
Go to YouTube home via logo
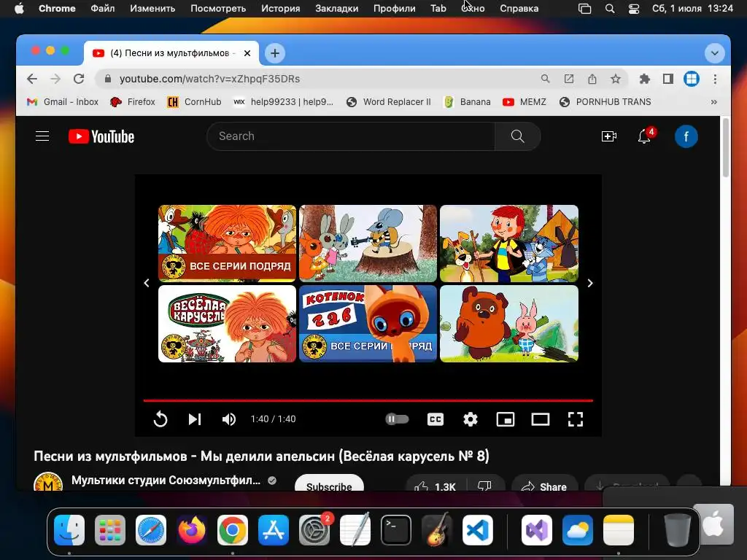point(101,136)
